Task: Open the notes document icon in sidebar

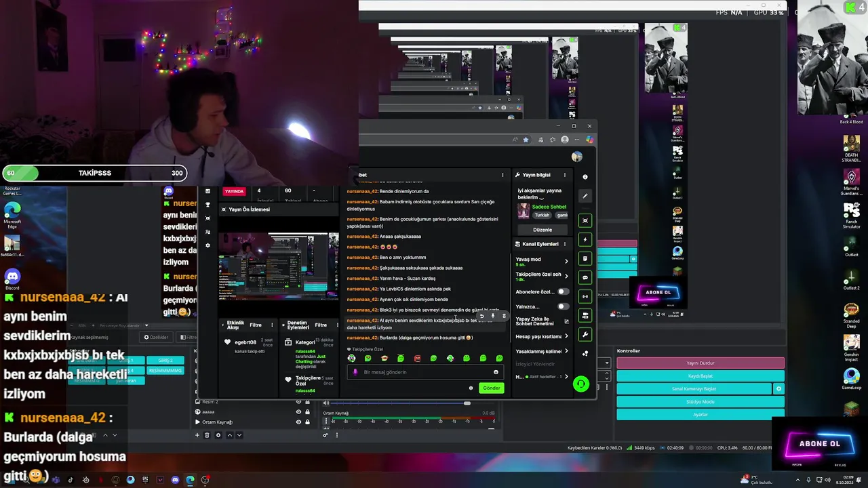Action: 585,258
